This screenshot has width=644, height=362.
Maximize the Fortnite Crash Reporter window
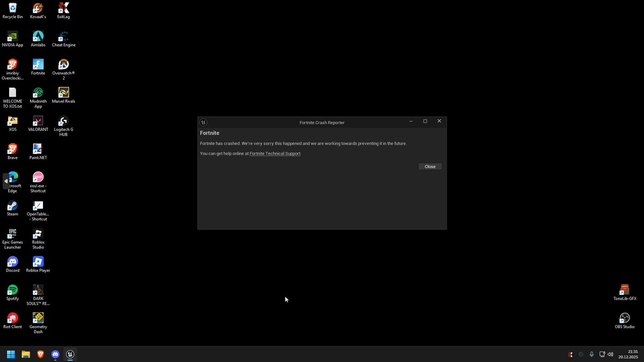(425, 121)
